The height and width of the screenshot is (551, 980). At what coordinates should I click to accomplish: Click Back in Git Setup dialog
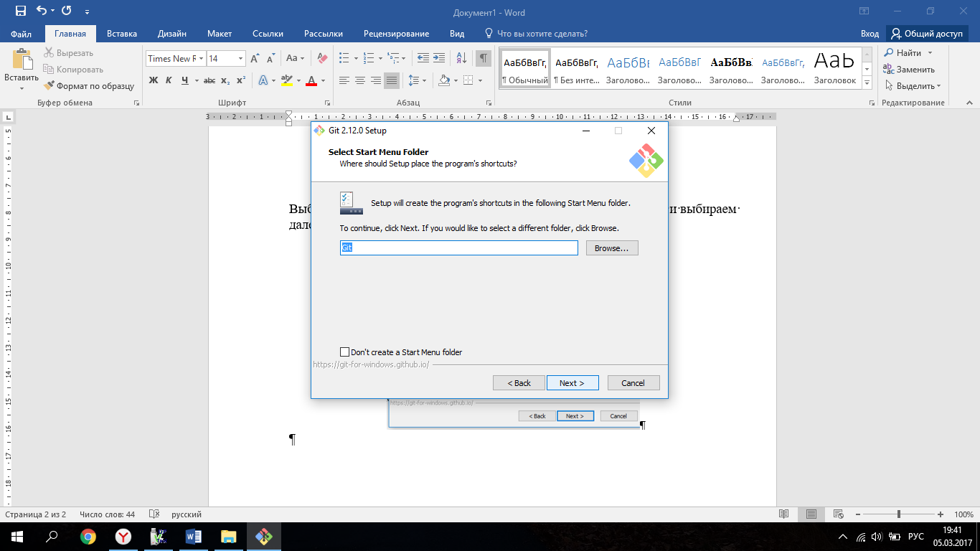[519, 383]
